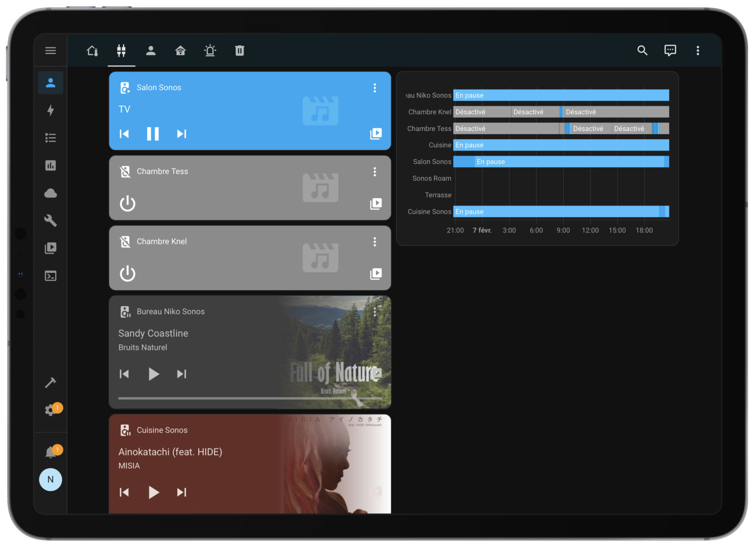This screenshot has height=548, width=756.
Task: Switch to the home thermometer tab
Action: click(x=92, y=50)
